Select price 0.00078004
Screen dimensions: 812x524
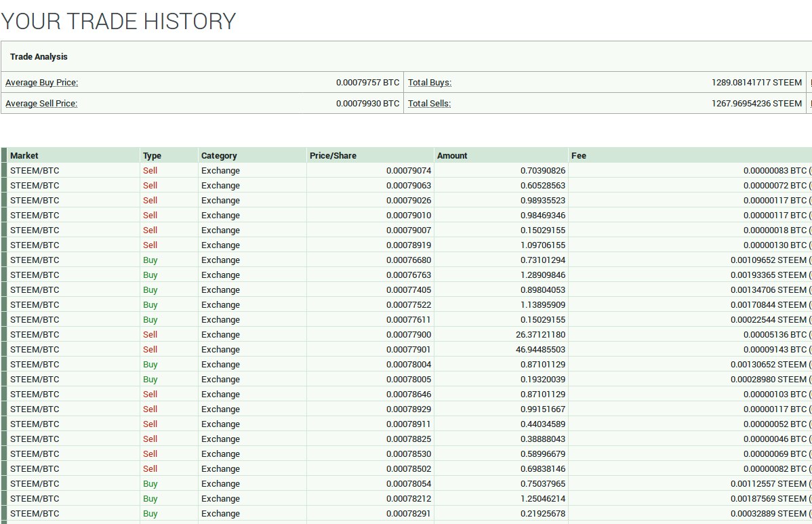point(409,365)
